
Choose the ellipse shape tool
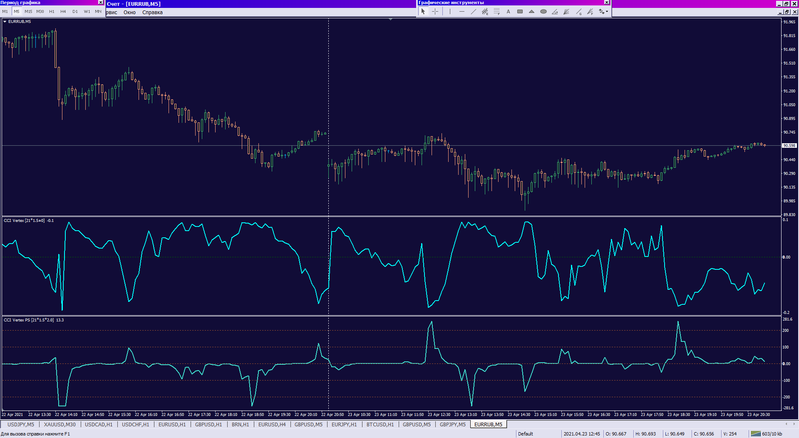[543, 11]
